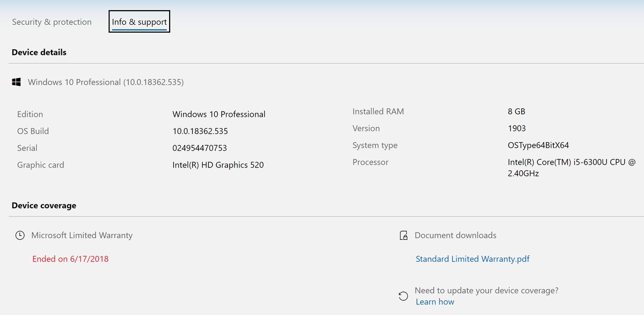Click the warranty clock icon
The image size is (644, 315).
[20, 236]
